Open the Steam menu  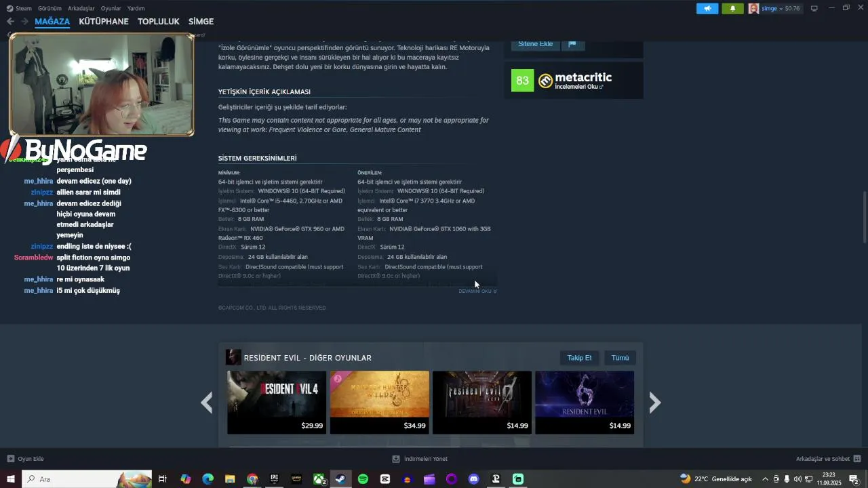click(23, 8)
